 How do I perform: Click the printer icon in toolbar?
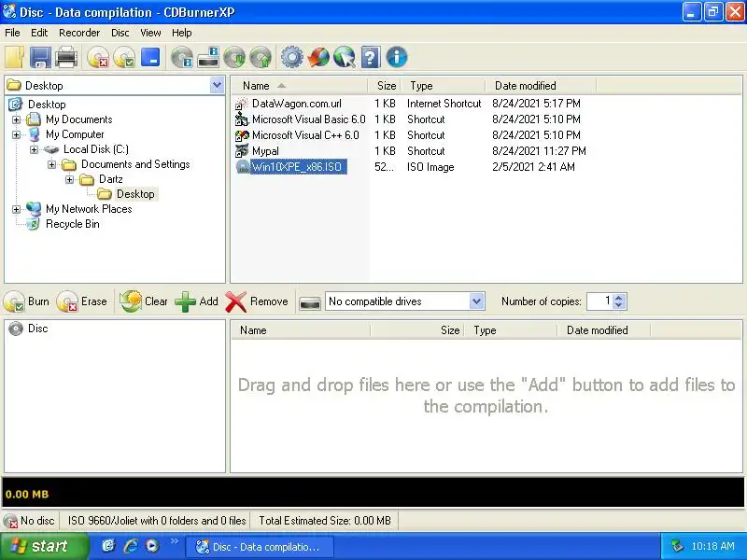[x=66, y=57]
